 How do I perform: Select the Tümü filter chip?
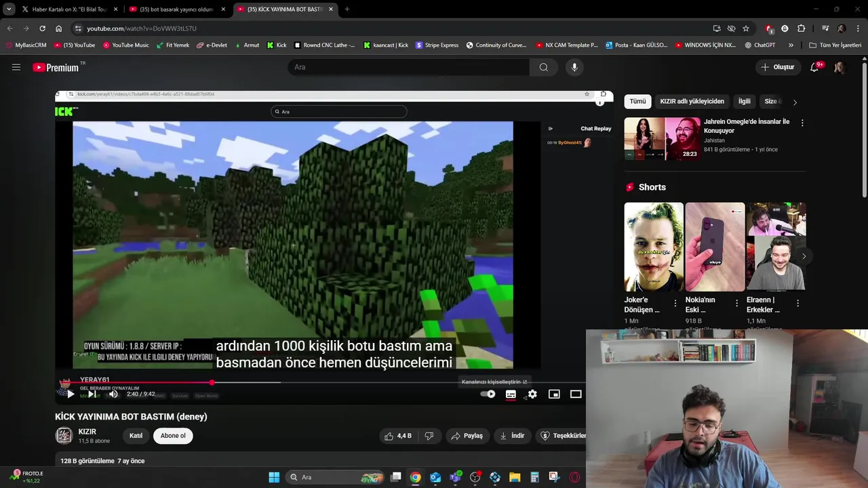click(637, 101)
